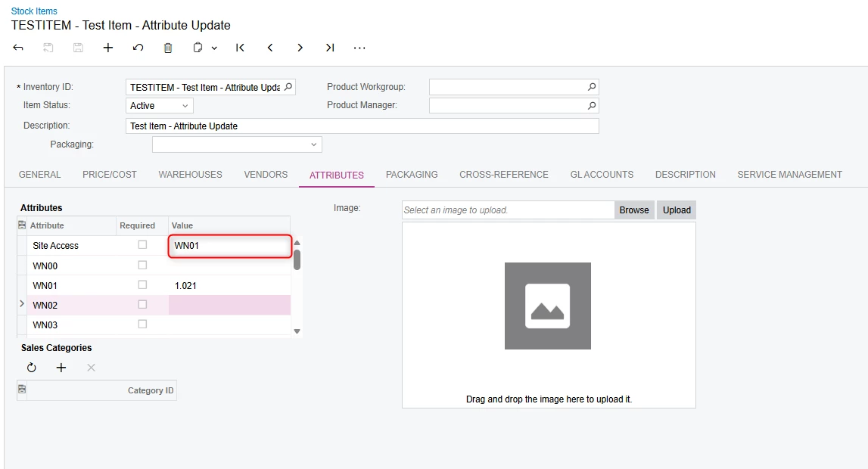Go to the previous record arrow

click(269, 48)
